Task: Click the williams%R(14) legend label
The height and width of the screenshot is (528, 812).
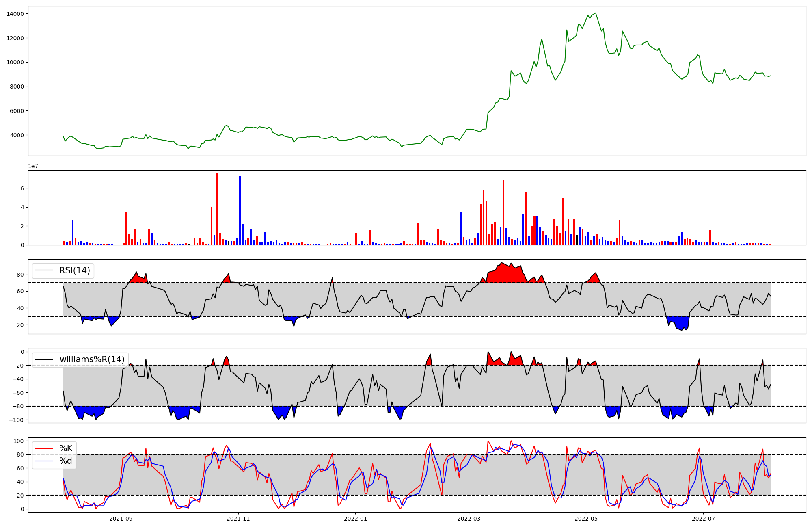Action: tap(92, 359)
